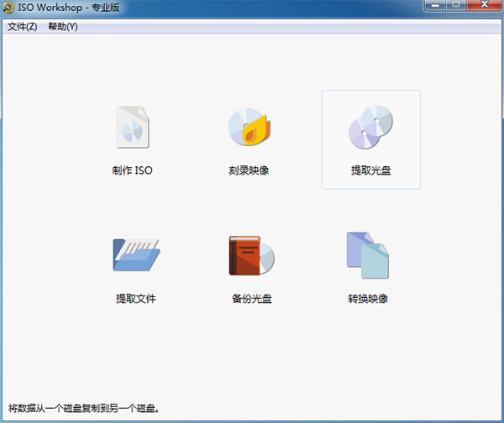The height and width of the screenshot is (423, 504).
Task: Click the ISO Workshop title bar logo
Action: pyautogui.click(x=8, y=8)
